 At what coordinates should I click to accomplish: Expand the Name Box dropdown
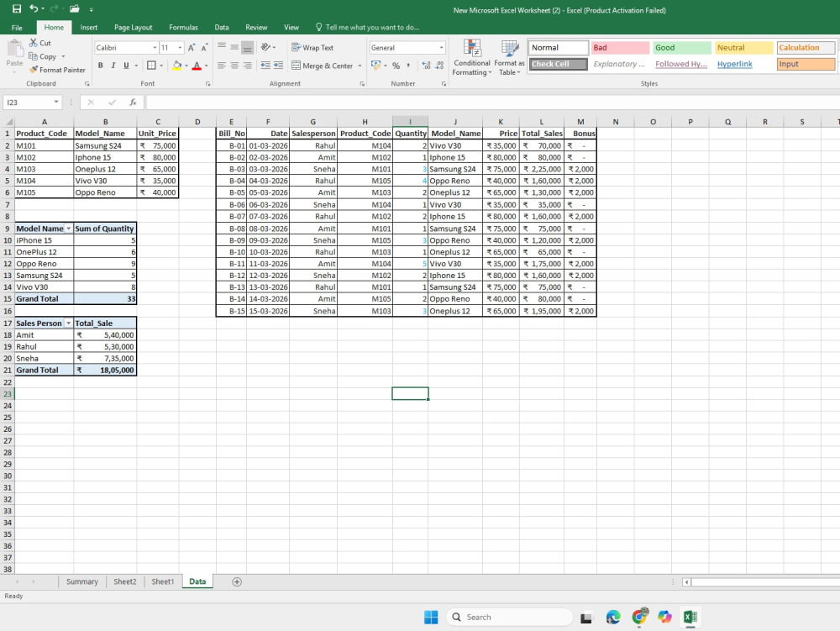(x=56, y=103)
